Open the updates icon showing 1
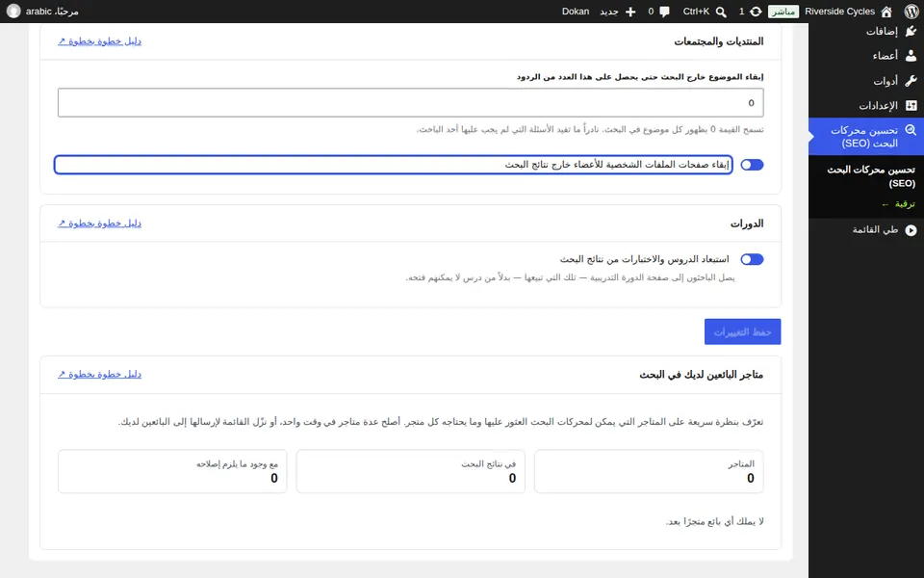This screenshot has height=578, width=924. pos(756,12)
